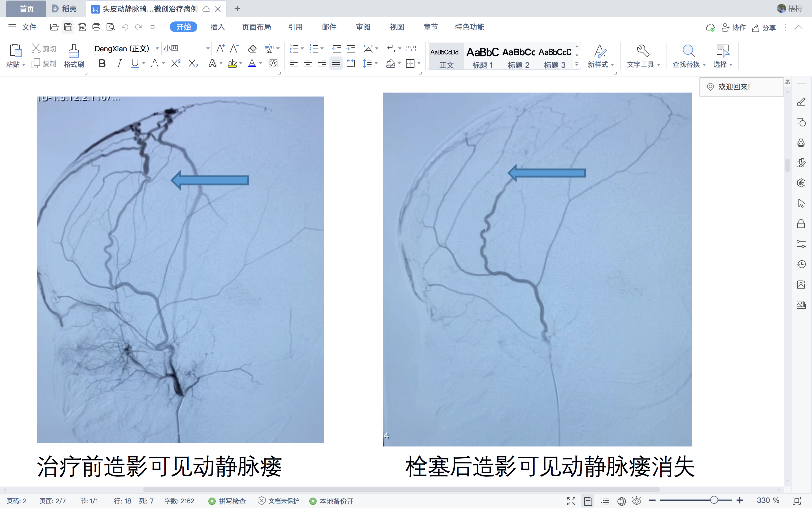Expand underline style dropdown arrow
812x508 pixels.
(x=144, y=63)
